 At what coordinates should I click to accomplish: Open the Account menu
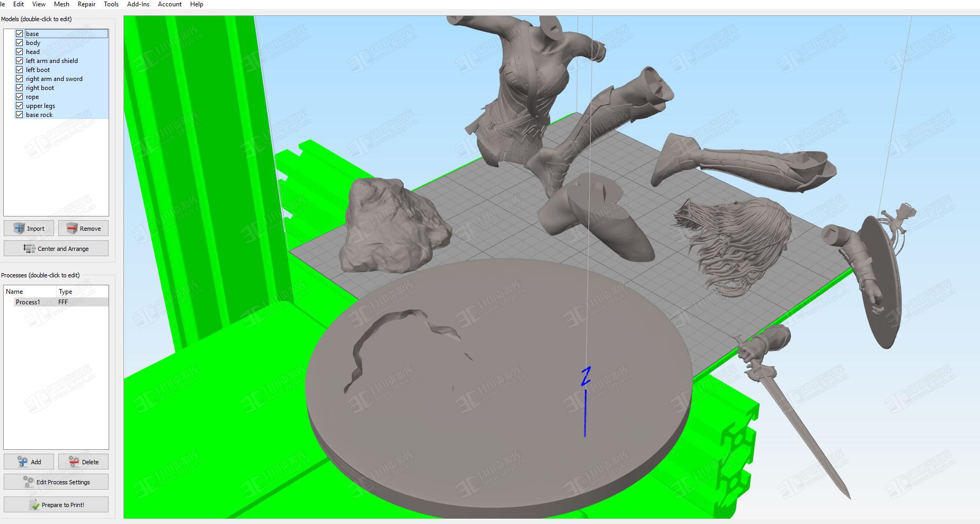pos(170,4)
